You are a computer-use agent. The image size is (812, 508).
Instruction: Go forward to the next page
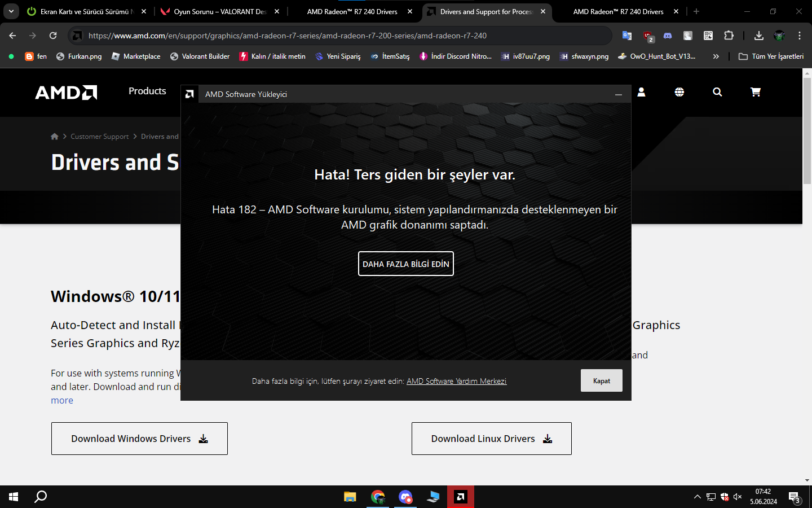point(33,36)
